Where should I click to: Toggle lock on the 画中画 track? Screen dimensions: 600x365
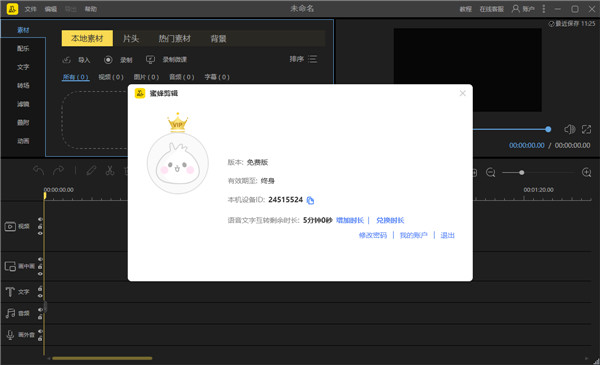pos(40,266)
